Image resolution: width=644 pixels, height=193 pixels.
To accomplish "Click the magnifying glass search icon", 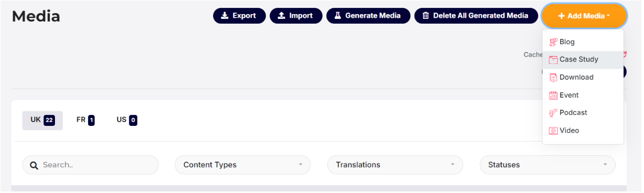I will click(34, 165).
